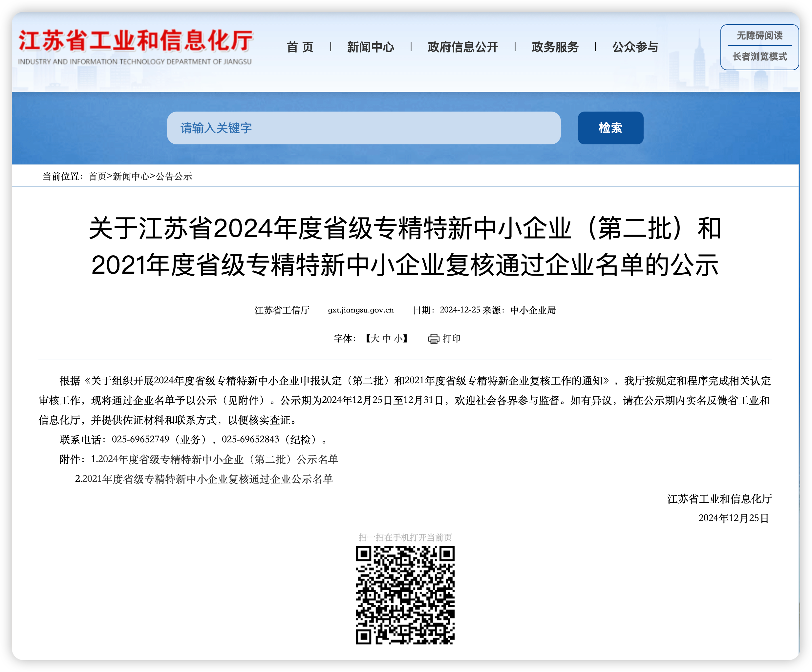Screen dimensions: 812x672
Task: Click phone number 025-69652749
Action: tap(140, 440)
